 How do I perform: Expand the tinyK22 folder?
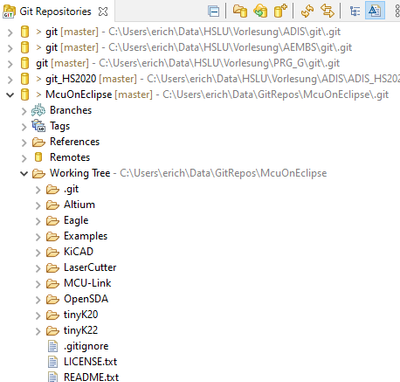38,331
